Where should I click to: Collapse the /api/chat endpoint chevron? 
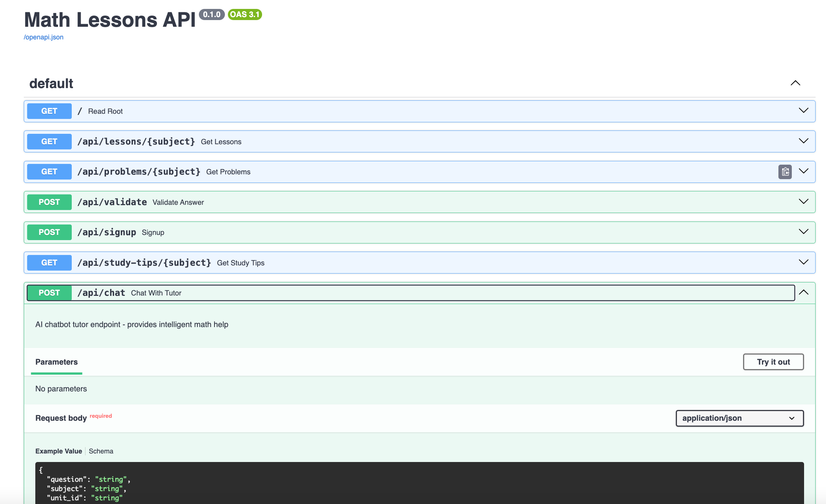[803, 293]
